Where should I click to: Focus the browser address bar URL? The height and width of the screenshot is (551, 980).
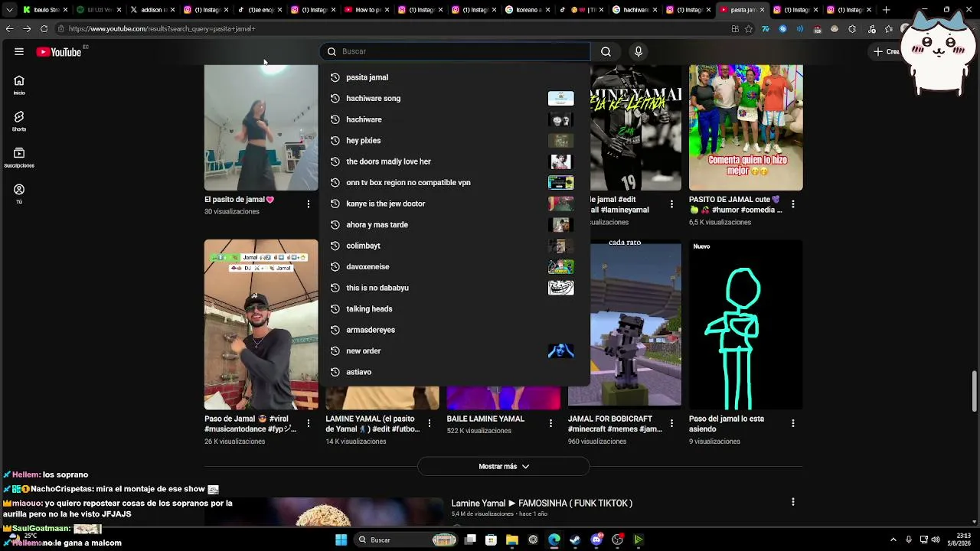point(162,29)
